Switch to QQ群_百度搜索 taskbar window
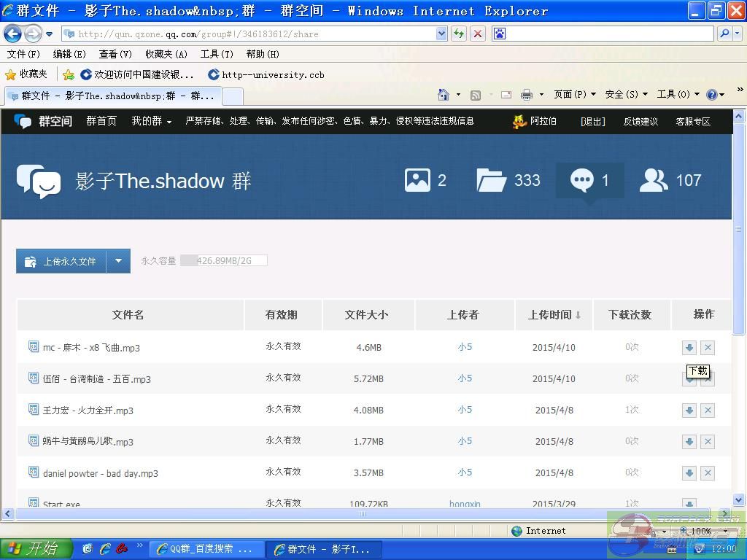Viewport: 747px width, 560px height. [205, 549]
